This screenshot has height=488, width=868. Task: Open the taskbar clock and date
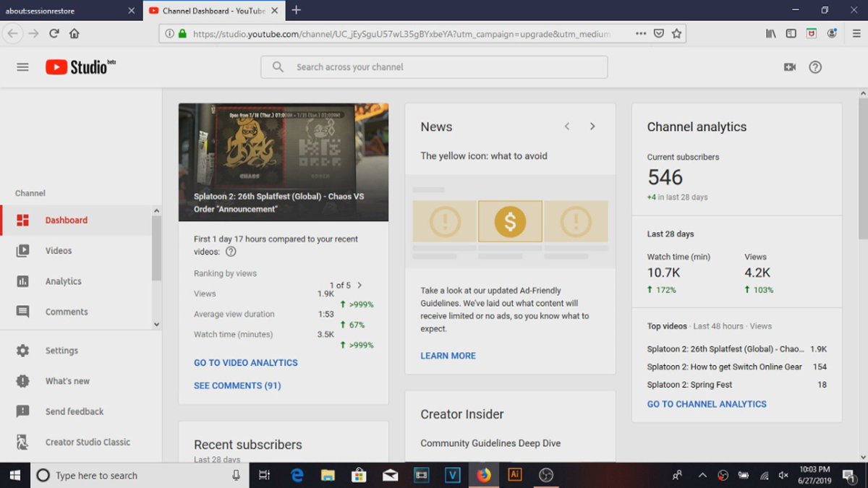click(815, 475)
